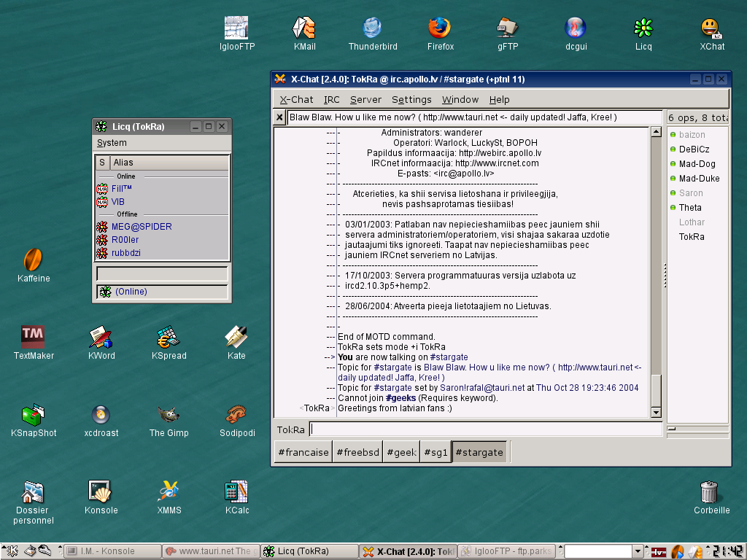Open the Help menu in X-Chat

click(x=499, y=99)
